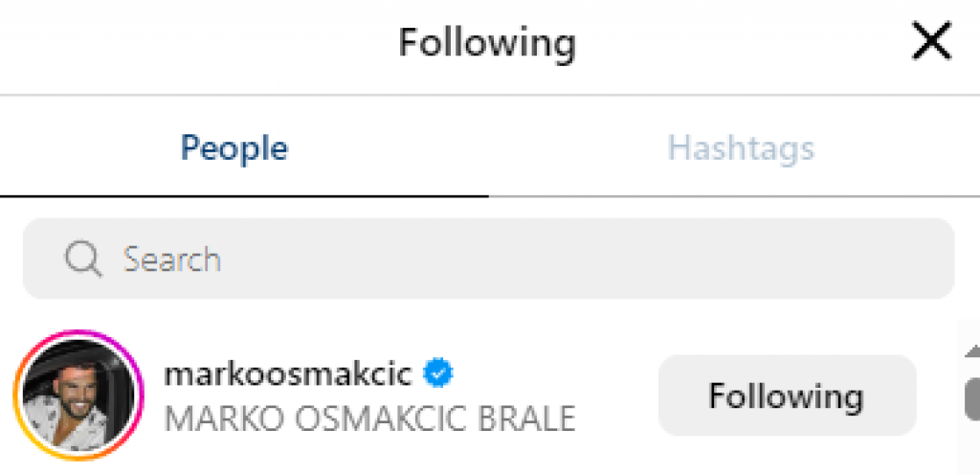
Task: Click the blue verified badge icon
Action: pos(438,373)
